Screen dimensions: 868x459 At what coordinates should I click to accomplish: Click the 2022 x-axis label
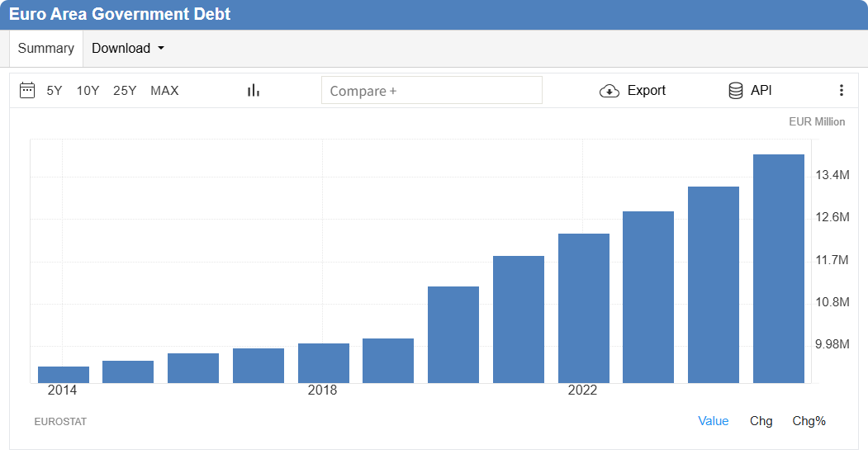pyautogui.click(x=582, y=390)
